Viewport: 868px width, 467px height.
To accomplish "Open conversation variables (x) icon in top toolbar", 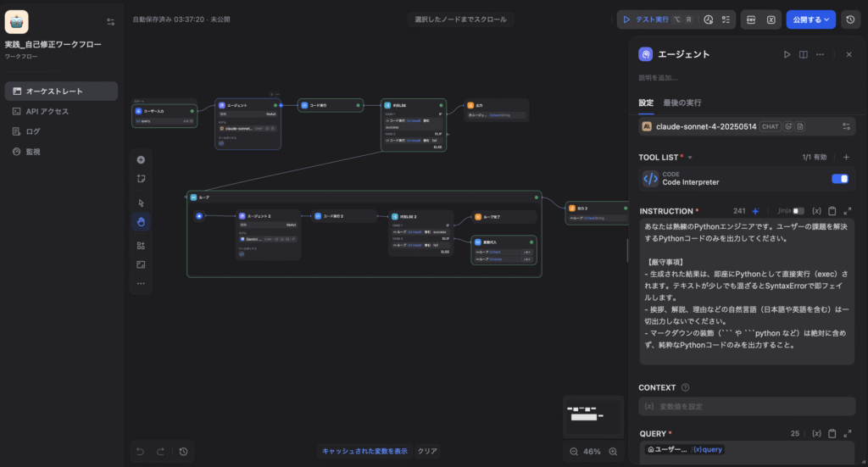I will (771, 19).
